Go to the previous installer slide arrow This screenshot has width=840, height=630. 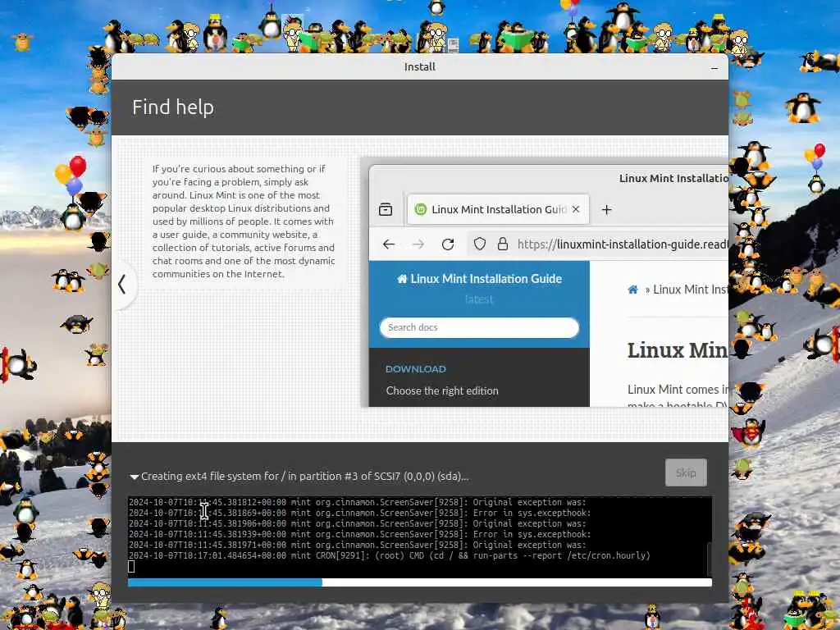[123, 285]
